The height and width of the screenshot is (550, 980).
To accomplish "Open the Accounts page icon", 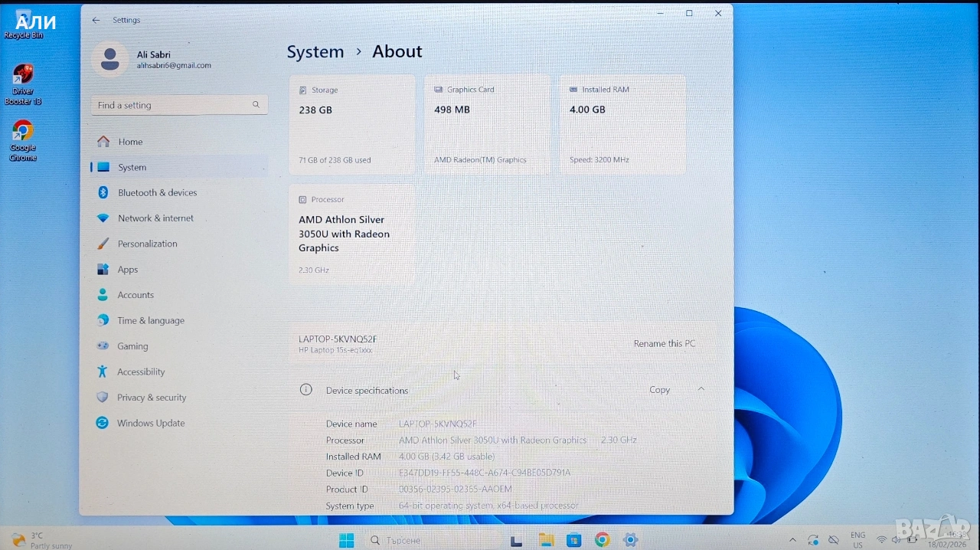I will [103, 295].
